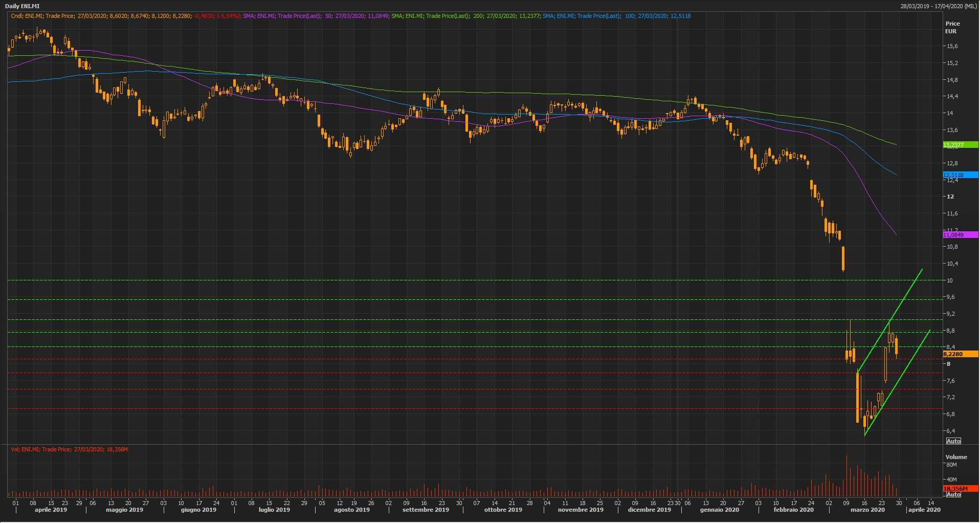The height and width of the screenshot is (523, 980).
Task: Click the Vol ENI.MI volume legend label
Action: [70, 449]
